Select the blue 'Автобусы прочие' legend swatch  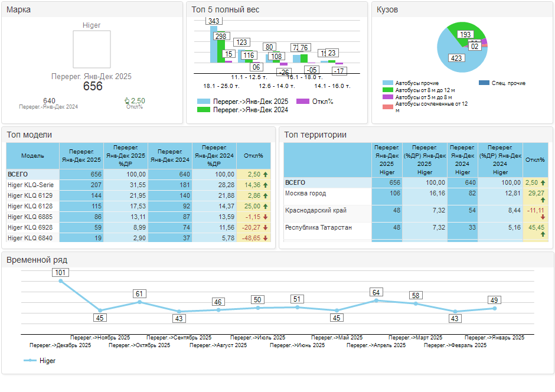tap(387, 83)
